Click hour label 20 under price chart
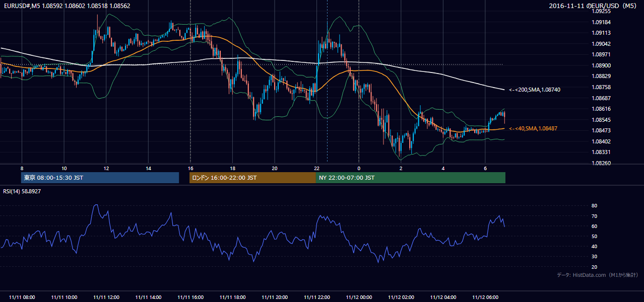This screenshot has width=644, height=302. pyautogui.click(x=275, y=168)
